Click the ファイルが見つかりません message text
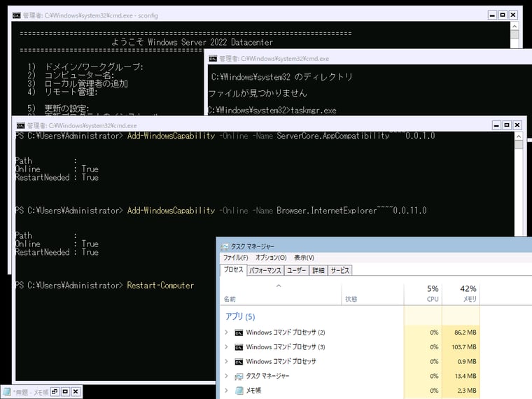This screenshot has width=532, height=399. pos(258,93)
